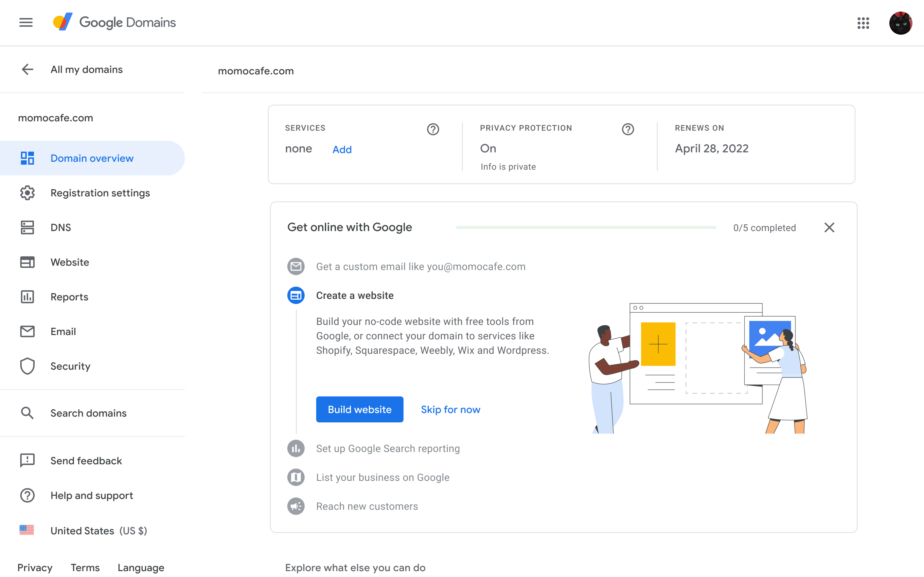This screenshot has width=924, height=577.
Task: Click Explore what else you can do
Action: (355, 567)
